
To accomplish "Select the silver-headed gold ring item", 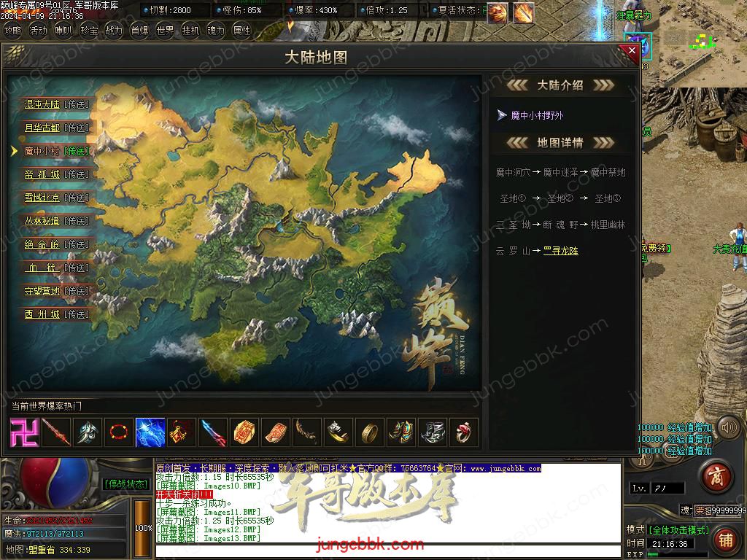I will point(338,432).
